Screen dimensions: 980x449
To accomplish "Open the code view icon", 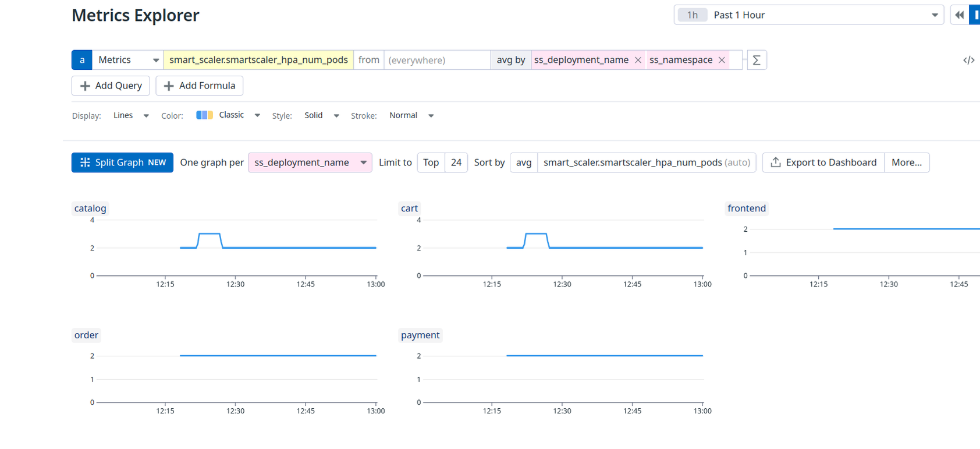I will point(969,60).
